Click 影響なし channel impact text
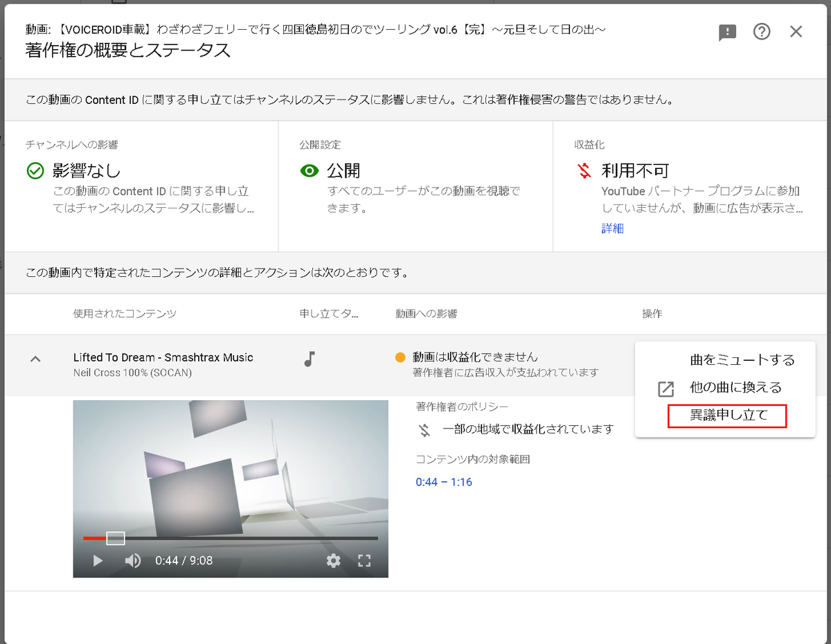The height and width of the screenshot is (644, 831). tap(87, 170)
